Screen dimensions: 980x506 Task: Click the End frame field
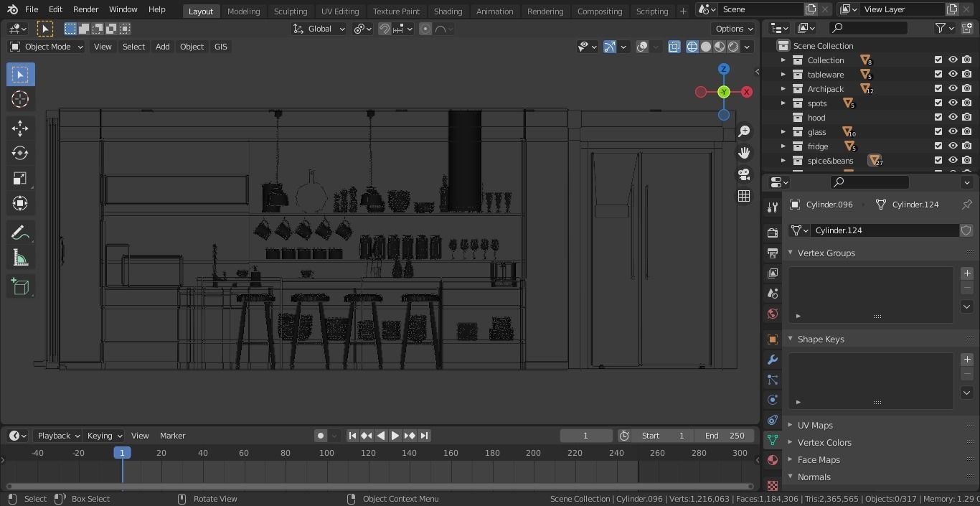[x=724, y=436]
